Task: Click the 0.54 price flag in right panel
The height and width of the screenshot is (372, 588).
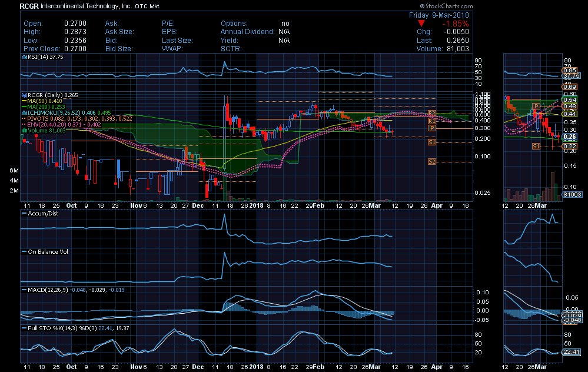Action: point(570,99)
